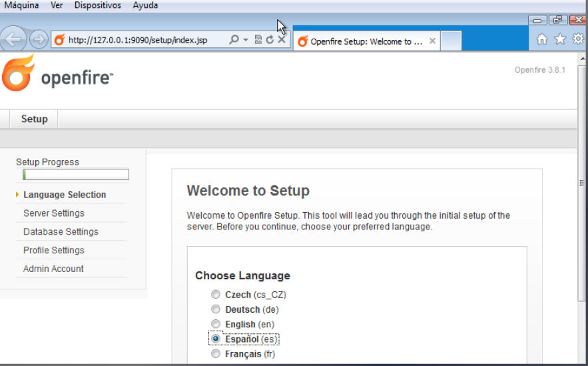Viewport: 588px width, 366px height.
Task: Open the Ayuda menu
Action: point(145,5)
